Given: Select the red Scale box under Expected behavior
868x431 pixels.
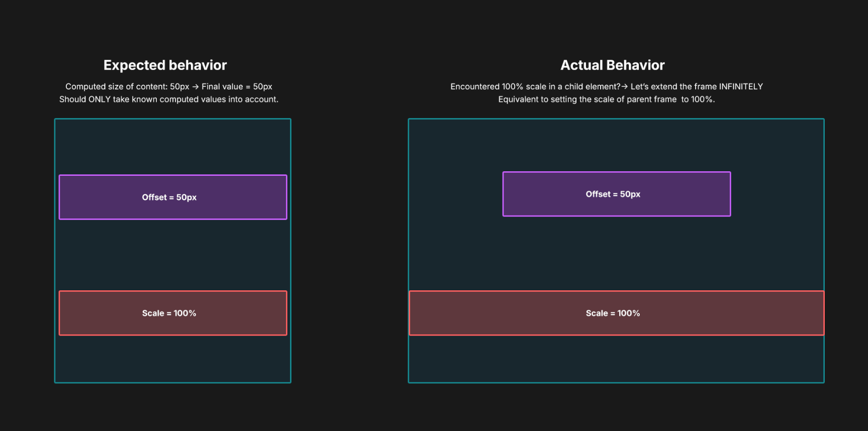Looking at the screenshot, I should [173, 313].
